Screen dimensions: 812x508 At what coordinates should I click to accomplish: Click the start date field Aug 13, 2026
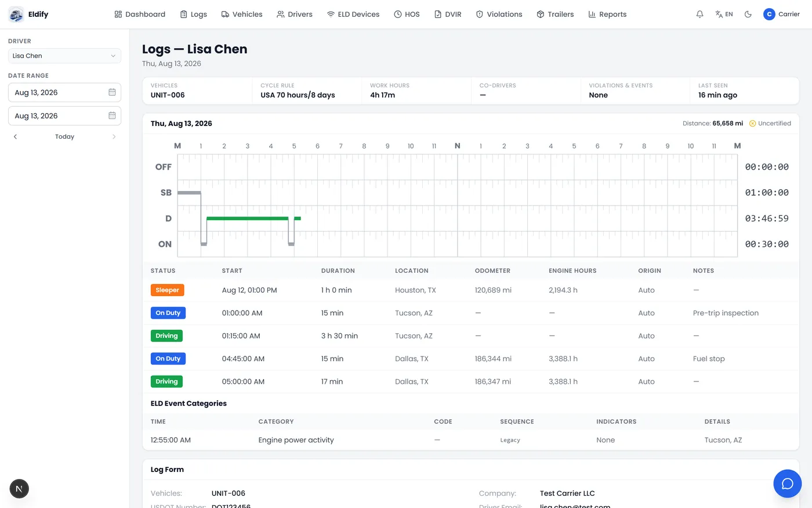[64, 92]
